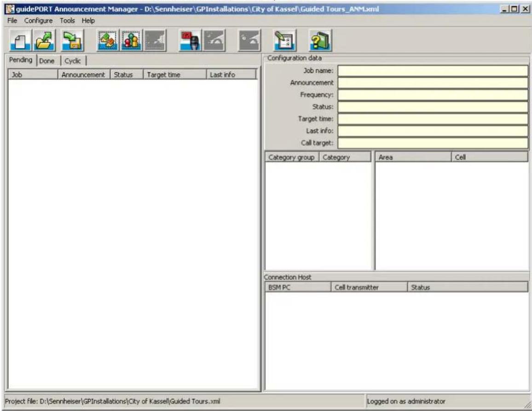Click the greyed-out icon beside microphone

pyautogui.click(x=214, y=41)
